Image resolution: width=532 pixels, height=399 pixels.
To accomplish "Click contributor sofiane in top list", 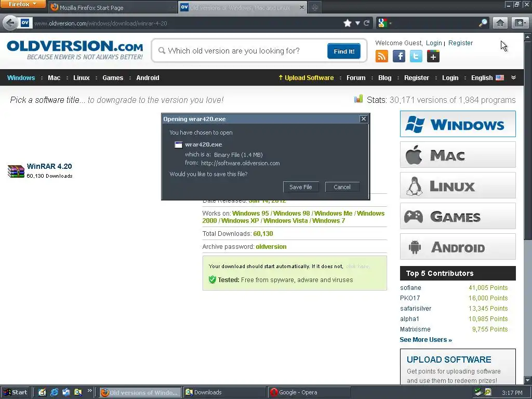I will [x=410, y=288].
